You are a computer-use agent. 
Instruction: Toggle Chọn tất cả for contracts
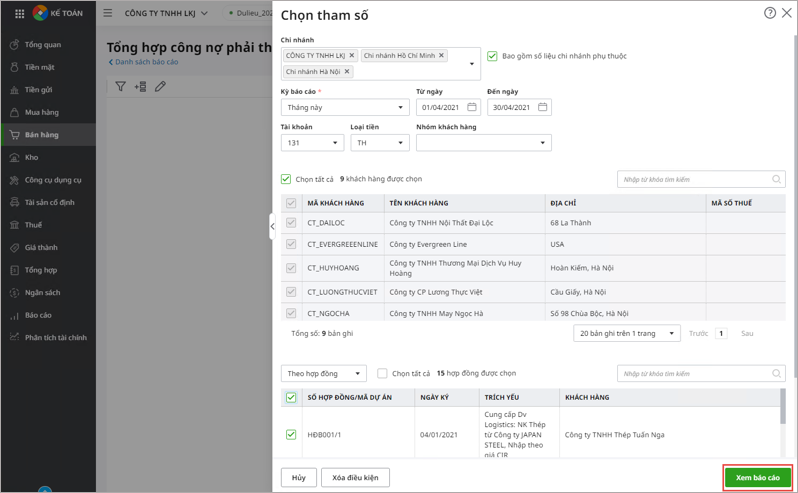coord(382,373)
